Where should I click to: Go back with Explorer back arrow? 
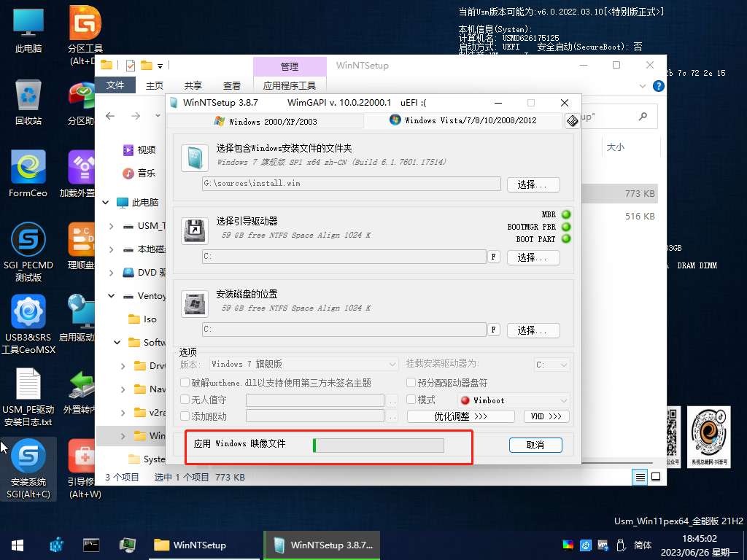click(110, 116)
